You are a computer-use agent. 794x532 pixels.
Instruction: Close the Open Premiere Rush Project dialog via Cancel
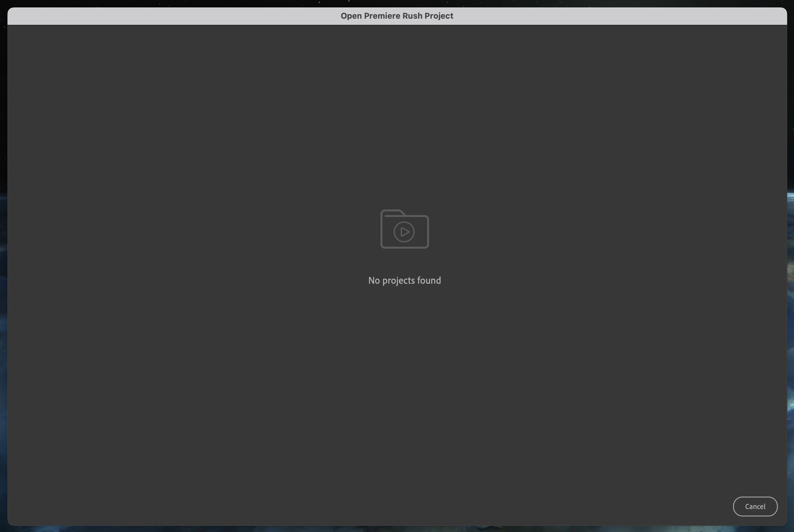pyautogui.click(x=755, y=506)
